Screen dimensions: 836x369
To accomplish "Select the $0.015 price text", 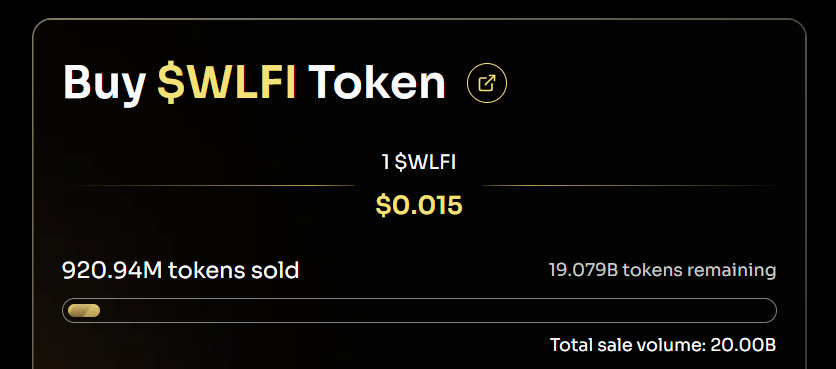I will (x=419, y=206).
